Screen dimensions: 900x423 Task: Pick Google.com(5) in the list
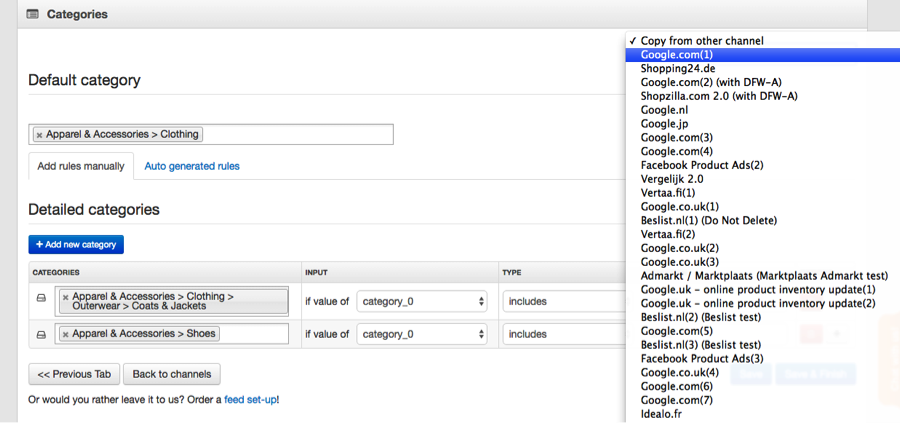tap(762, 331)
